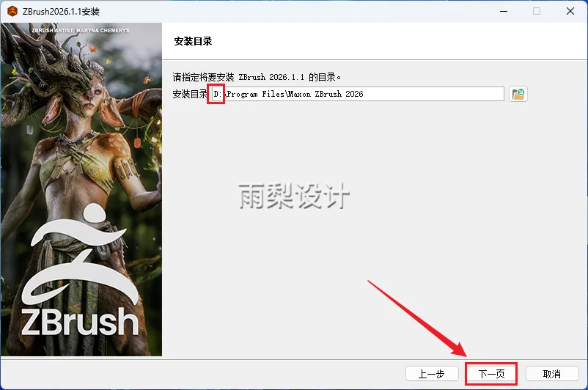Screen dimensions: 588x390
Task: Minimize the ZBrush installer window
Action: click(504, 11)
